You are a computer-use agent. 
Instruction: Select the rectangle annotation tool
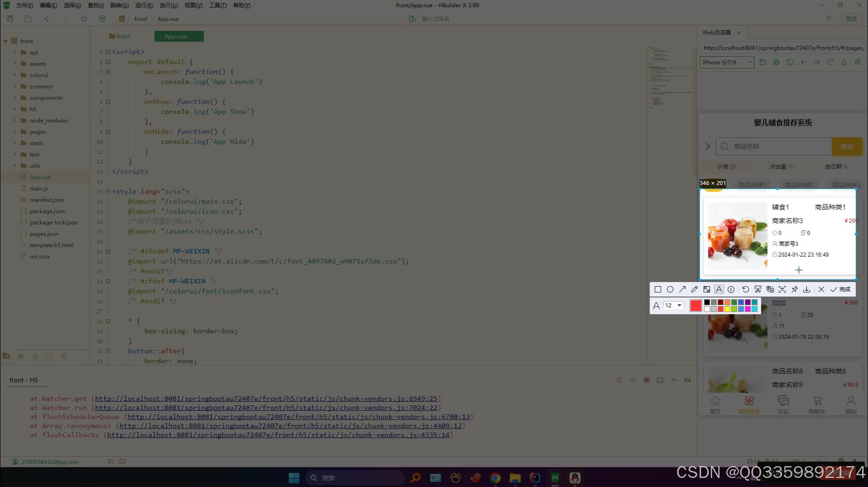658,289
